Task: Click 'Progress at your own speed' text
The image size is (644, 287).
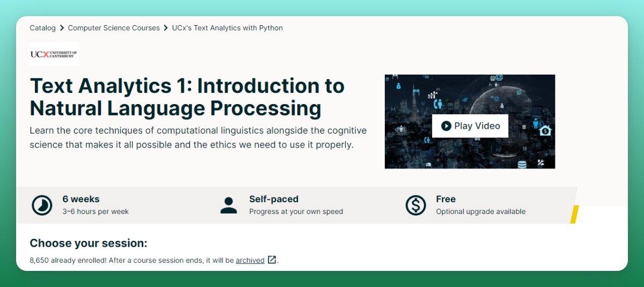Action: tap(296, 211)
